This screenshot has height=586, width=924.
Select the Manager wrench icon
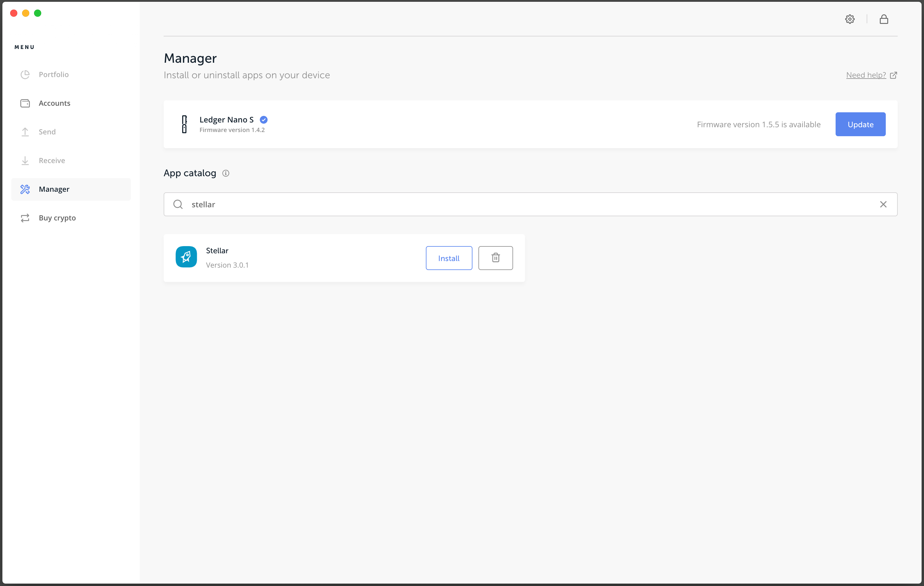coord(25,189)
